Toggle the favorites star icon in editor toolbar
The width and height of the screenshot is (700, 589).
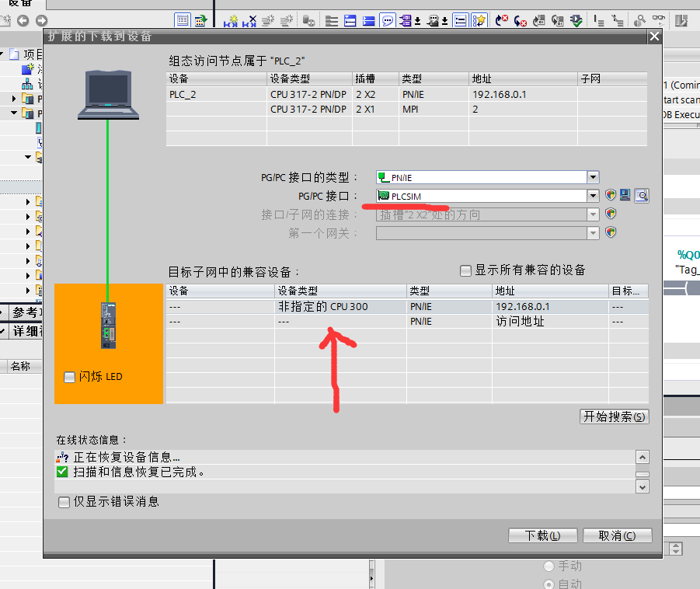(479, 20)
